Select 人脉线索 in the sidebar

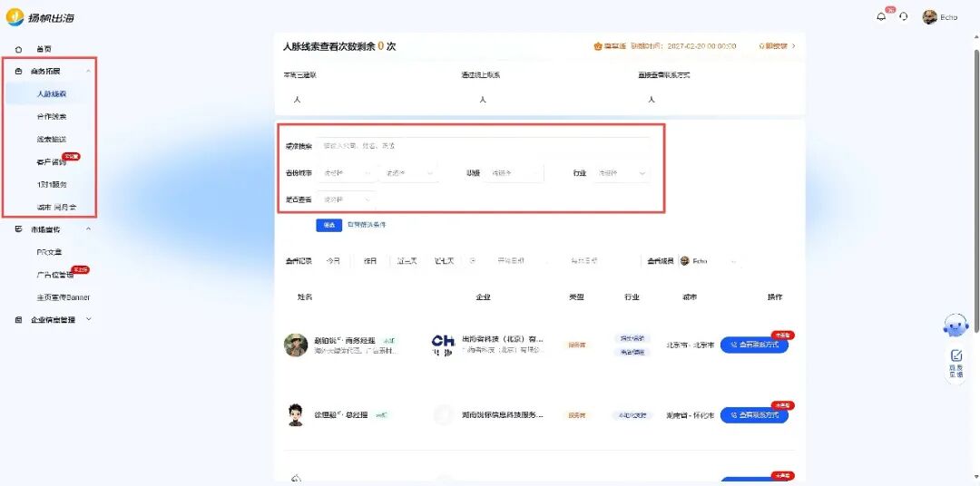tap(51, 93)
